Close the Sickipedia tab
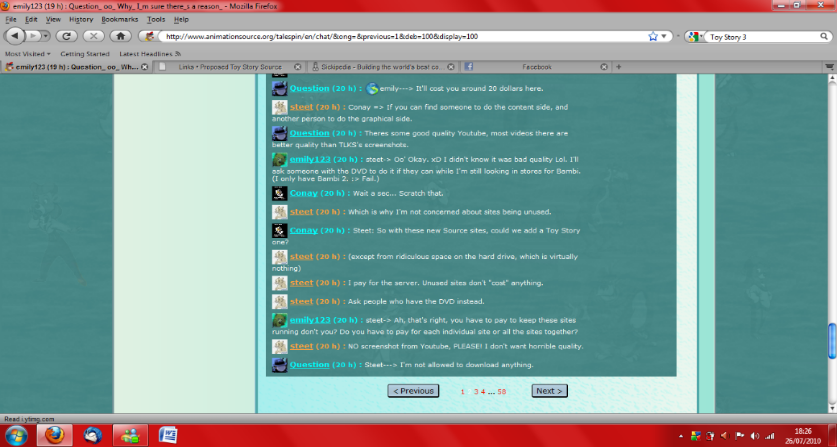Screen dimensions: 837x447 (451, 67)
